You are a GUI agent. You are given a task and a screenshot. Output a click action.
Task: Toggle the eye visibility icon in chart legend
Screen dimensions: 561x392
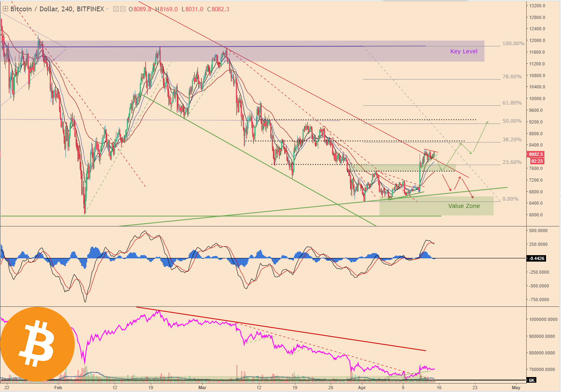tap(116, 9)
